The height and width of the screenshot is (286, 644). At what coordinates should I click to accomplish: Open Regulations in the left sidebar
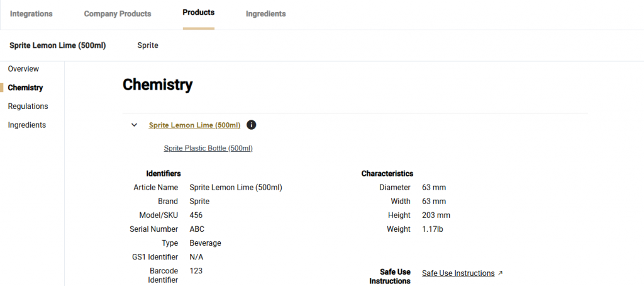coord(28,106)
